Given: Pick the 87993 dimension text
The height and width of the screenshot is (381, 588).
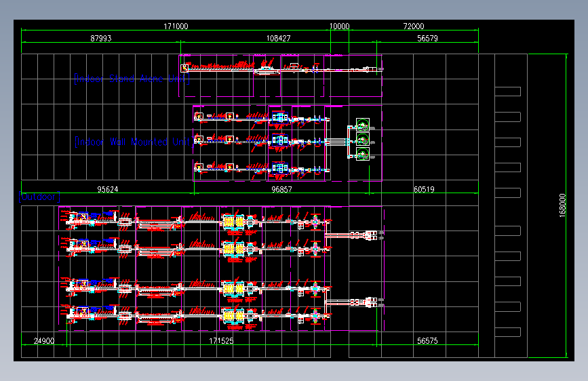Looking at the screenshot, I should click(101, 38).
